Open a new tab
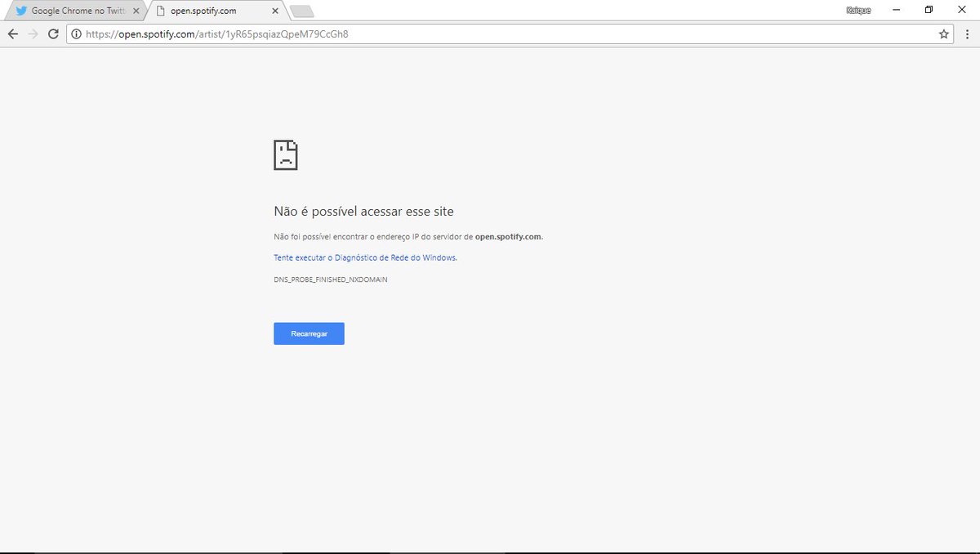Image resolution: width=980 pixels, height=554 pixels. pos(302,11)
